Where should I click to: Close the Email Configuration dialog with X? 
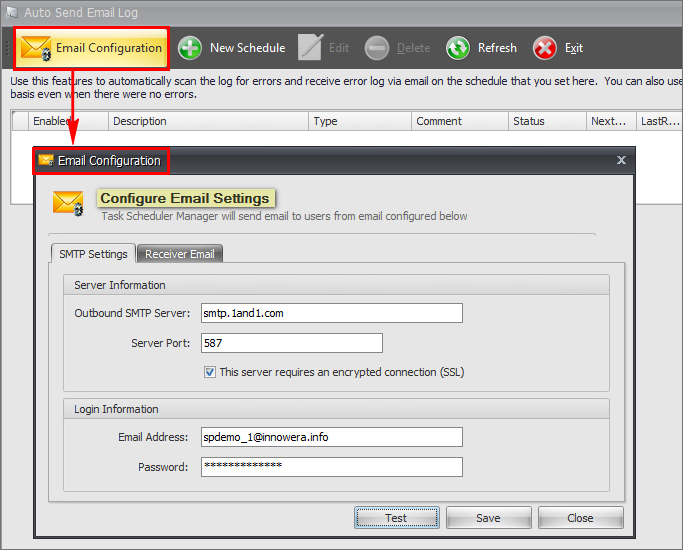pyautogui.click(x=621, y=160)
